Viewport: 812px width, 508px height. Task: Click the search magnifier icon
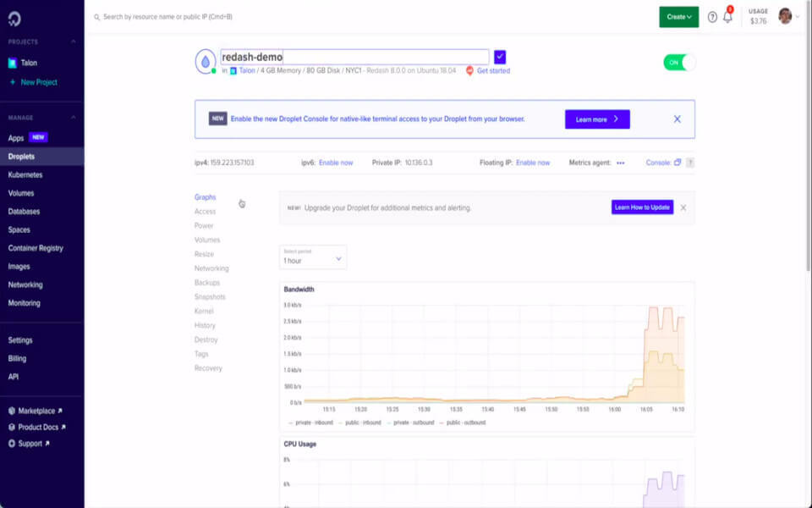click(96, 17)
